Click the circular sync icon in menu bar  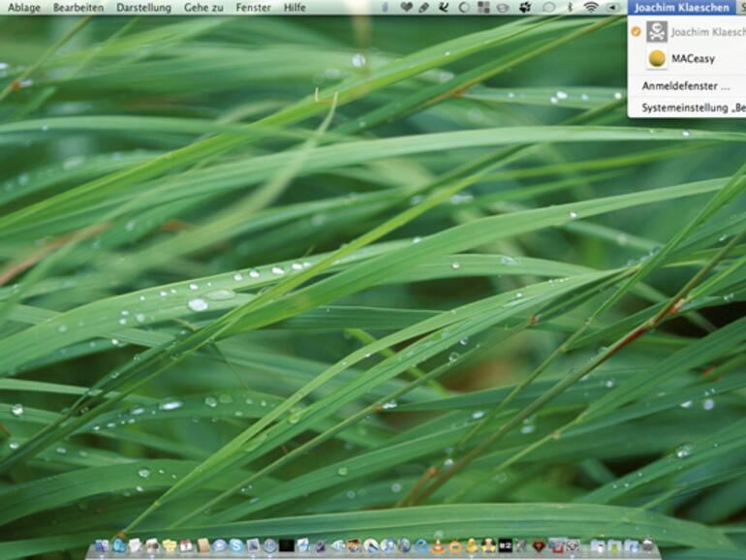coord(463,8)
